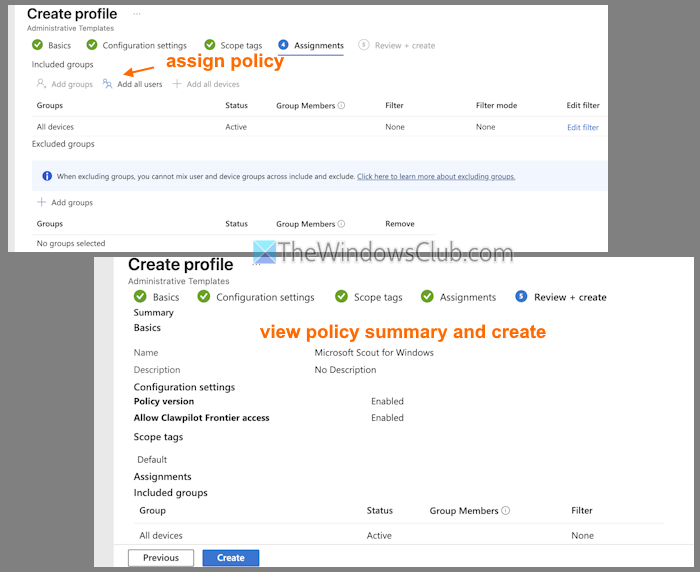The width and height of the screenshot is (700, 572).
Task: Click the Add all users people icon
Action: [x=107, y=84]
